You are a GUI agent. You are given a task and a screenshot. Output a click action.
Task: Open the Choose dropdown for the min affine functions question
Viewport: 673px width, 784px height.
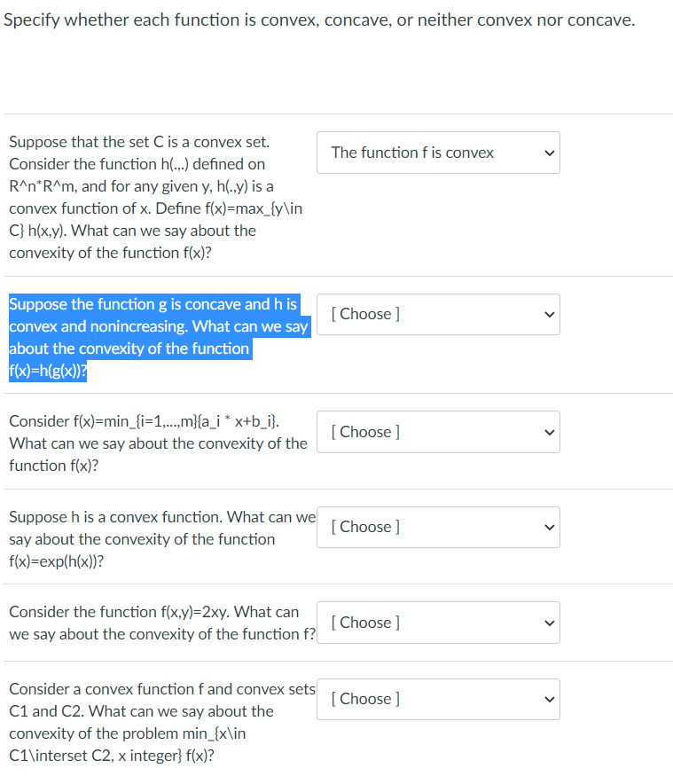coord(438,432)
